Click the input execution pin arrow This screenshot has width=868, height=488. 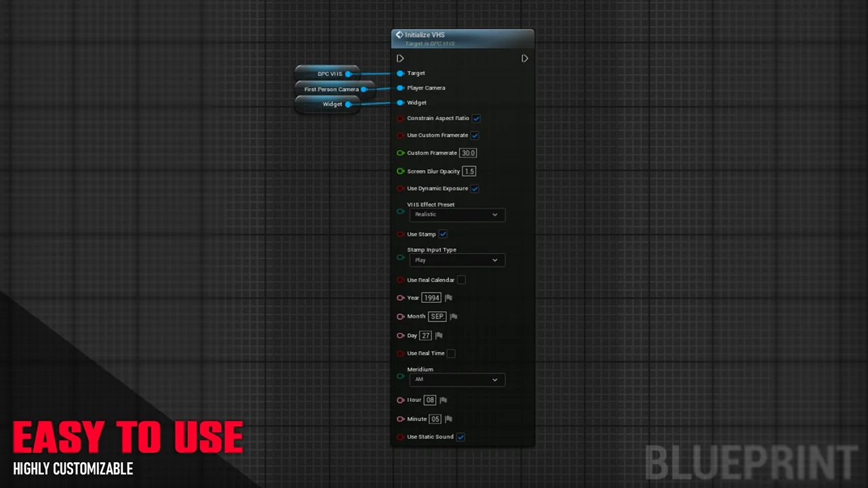400,59
